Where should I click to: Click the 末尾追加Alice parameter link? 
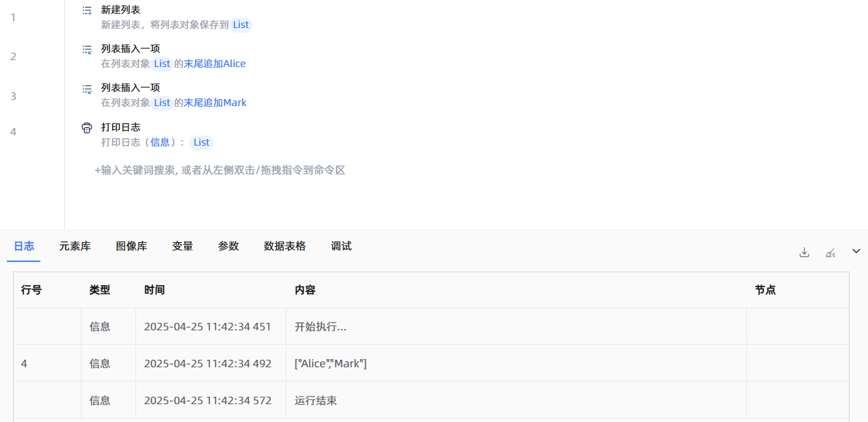[x=215, y=64]
